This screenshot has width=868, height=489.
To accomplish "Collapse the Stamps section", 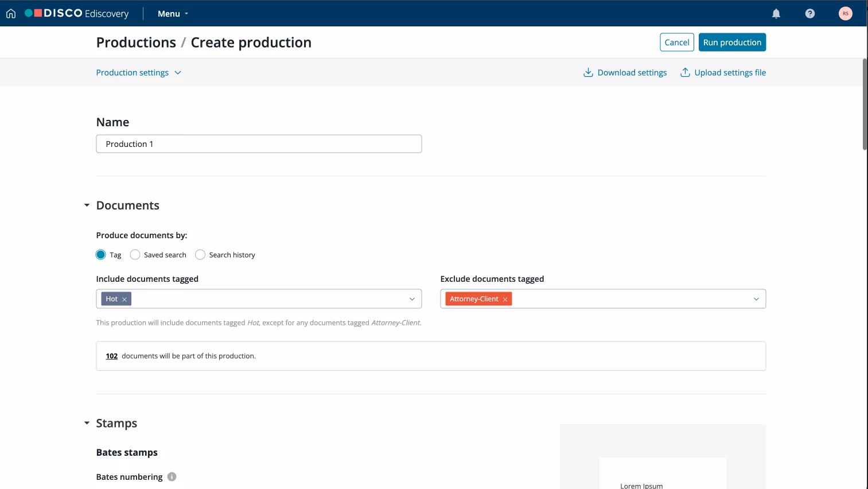I will [x=87, y=423].
